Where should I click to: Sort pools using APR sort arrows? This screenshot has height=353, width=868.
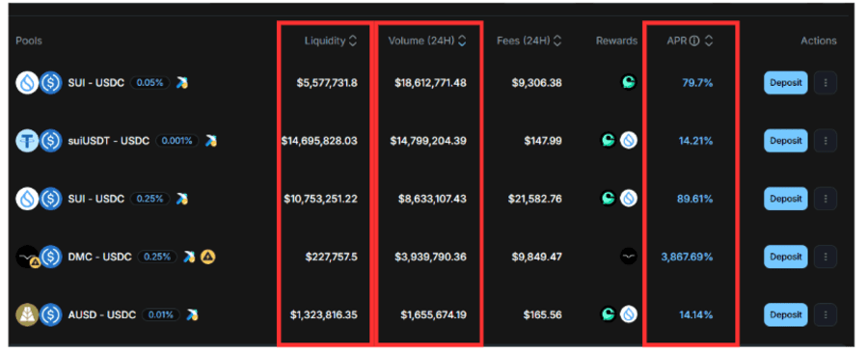[x=709, y=41]
